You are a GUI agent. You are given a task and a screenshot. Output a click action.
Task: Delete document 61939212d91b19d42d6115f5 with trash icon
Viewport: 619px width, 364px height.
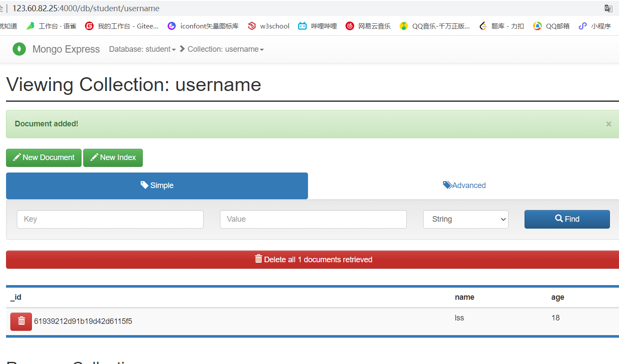21,321
